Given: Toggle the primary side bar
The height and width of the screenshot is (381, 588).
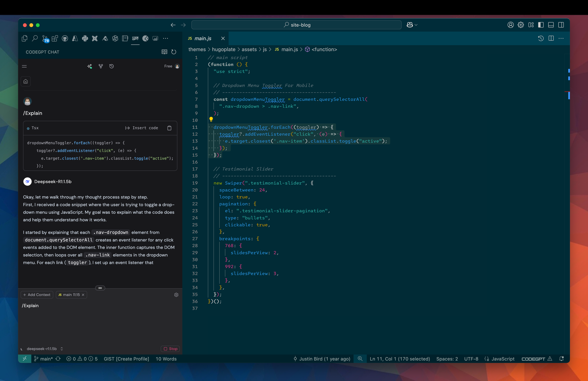Looking at the screenshot, I should (541, 25).
